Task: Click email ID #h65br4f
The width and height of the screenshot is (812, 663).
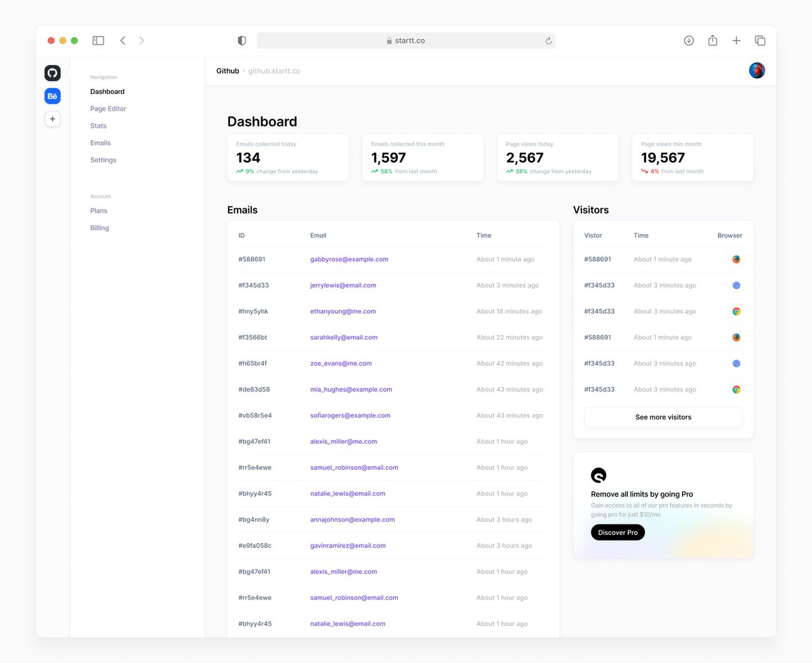Action: tap(252, 363)
